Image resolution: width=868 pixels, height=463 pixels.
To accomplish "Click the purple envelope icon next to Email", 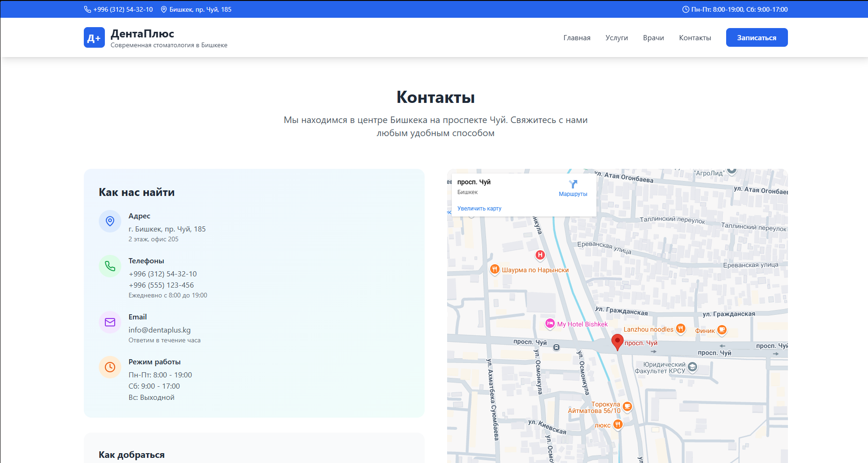I will point(110,322).
